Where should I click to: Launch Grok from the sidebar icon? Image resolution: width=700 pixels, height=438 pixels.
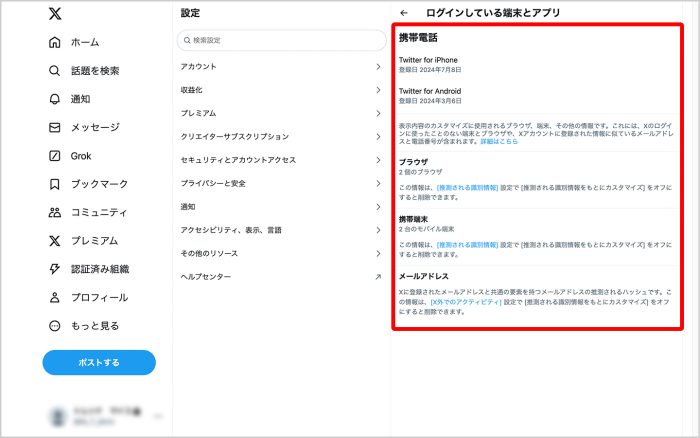click(x=55, y=156)
